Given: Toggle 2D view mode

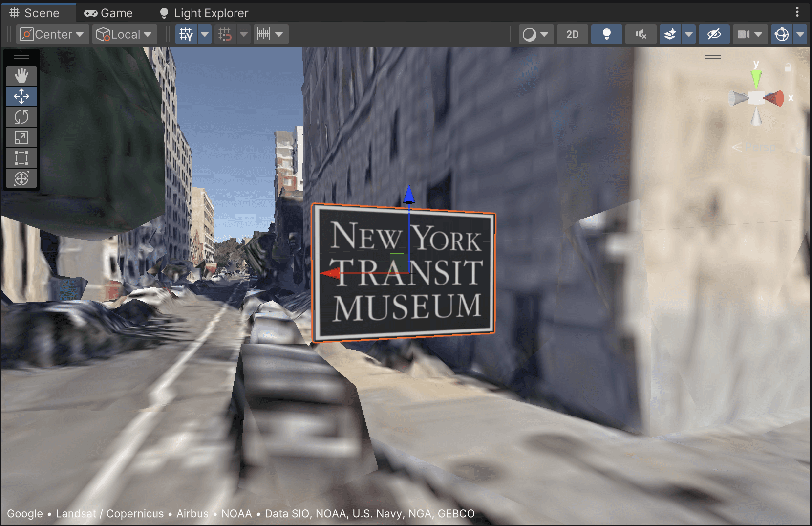Looking at the screenshot, I should [572, 34].
